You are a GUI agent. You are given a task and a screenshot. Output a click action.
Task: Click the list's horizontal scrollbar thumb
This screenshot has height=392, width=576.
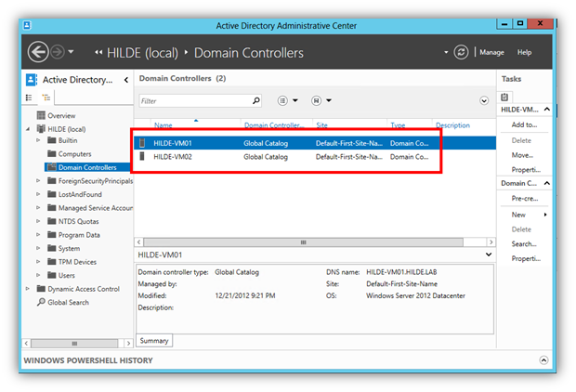pos(304,242)
